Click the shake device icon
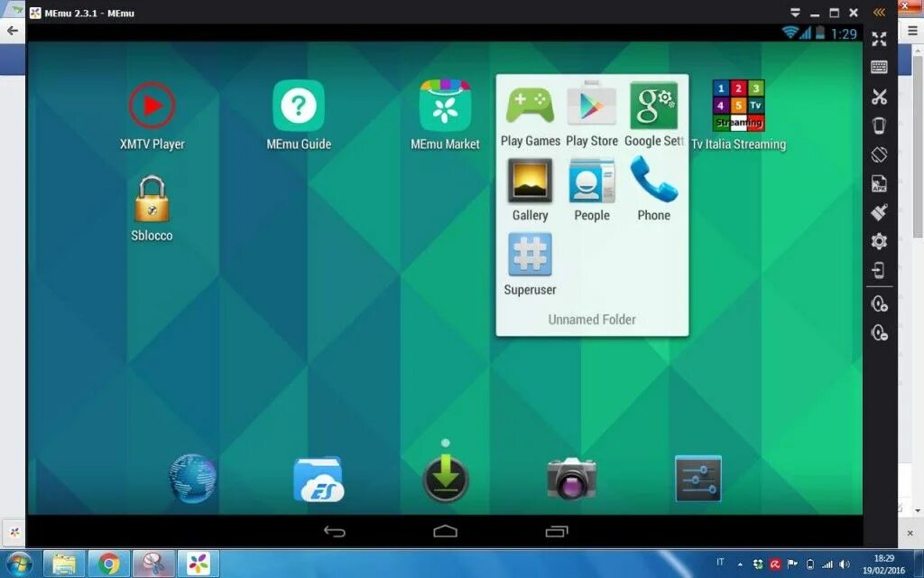This screenshot has height=578, width=924. (879, 126)
